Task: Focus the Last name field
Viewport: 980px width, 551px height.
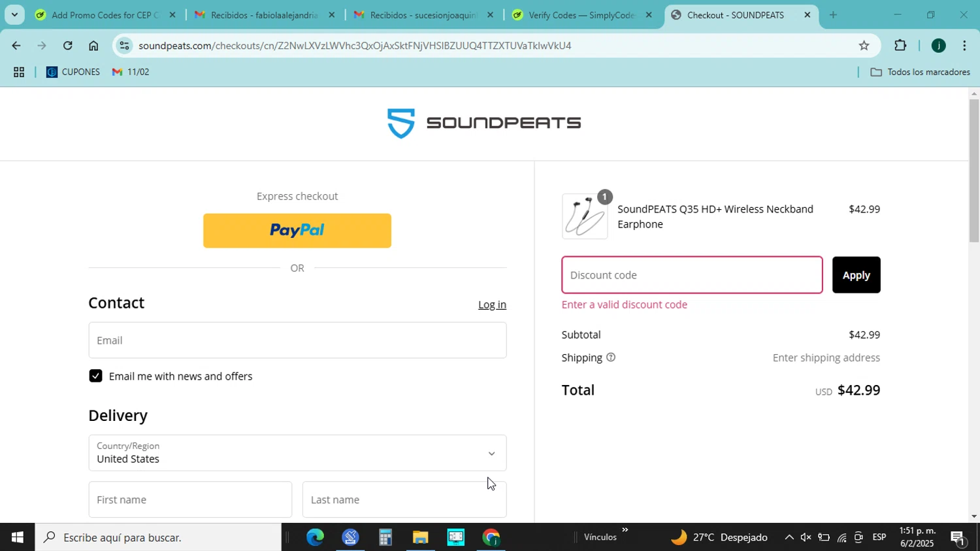Action: click(404, 500)
